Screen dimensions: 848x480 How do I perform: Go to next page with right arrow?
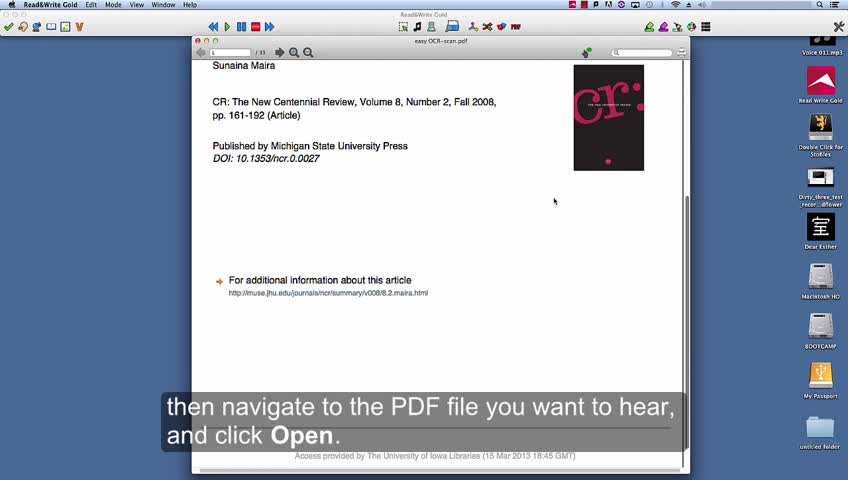click(x=280, y=52)
